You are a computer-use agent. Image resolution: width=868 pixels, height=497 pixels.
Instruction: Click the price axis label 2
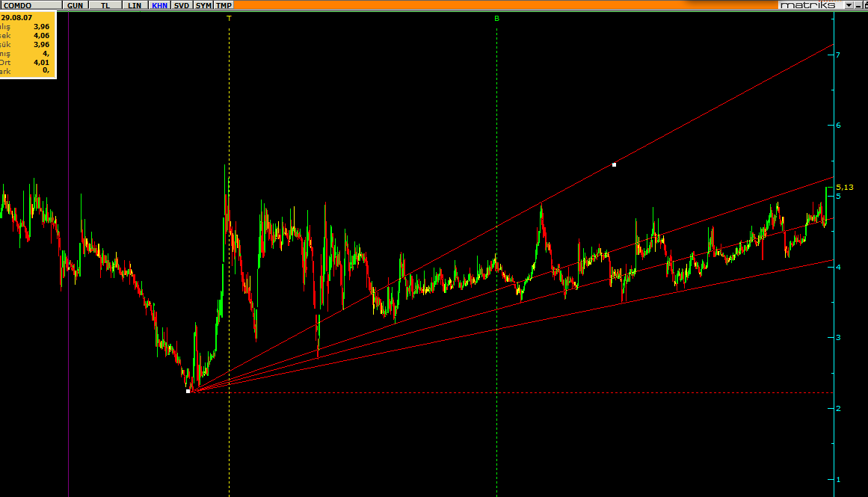coord(838,409)
